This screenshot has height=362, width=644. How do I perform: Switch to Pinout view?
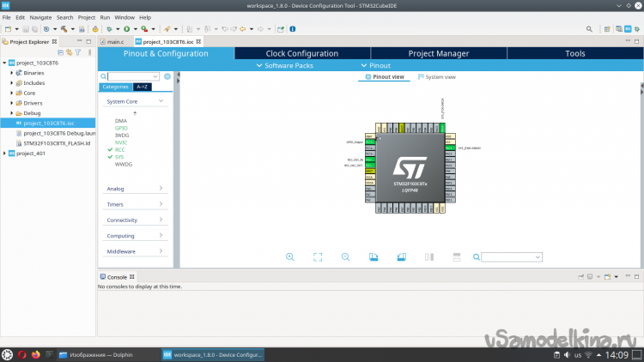[x=383, y=77]
